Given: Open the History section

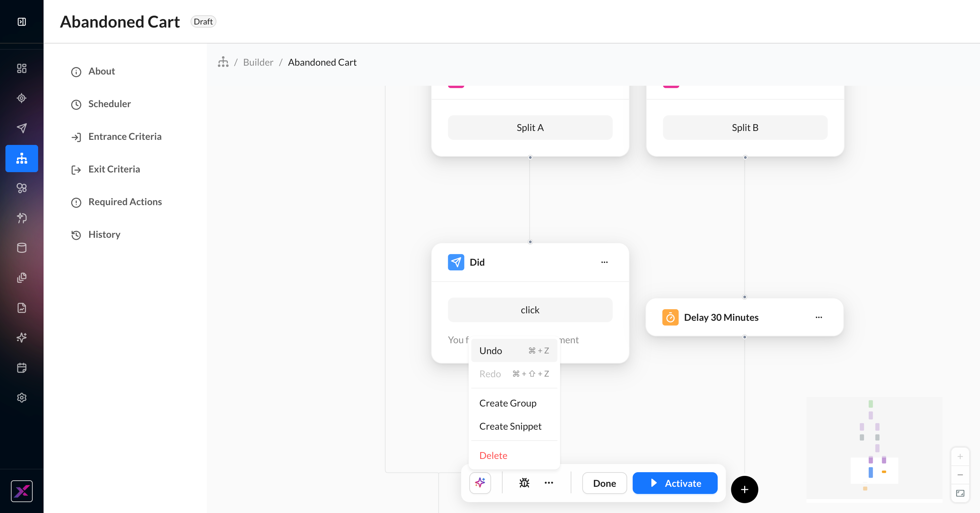Looking at the screenshot, I should [96, 235].
